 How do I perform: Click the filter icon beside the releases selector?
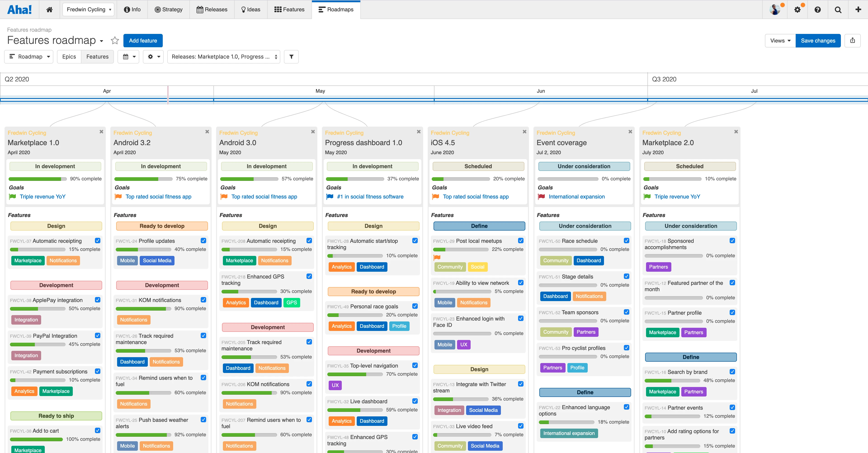(291, 57)
